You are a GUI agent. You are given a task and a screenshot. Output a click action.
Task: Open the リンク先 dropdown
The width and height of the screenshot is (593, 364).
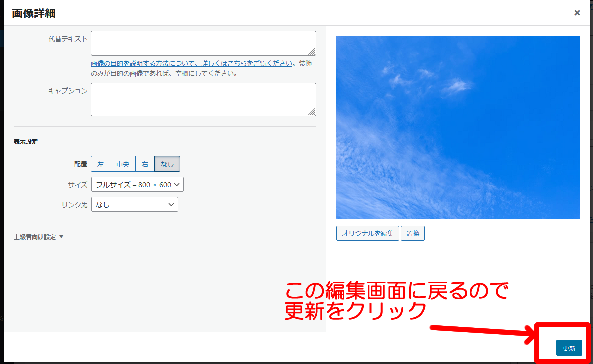pyautogui.click(x=134, y=205)
